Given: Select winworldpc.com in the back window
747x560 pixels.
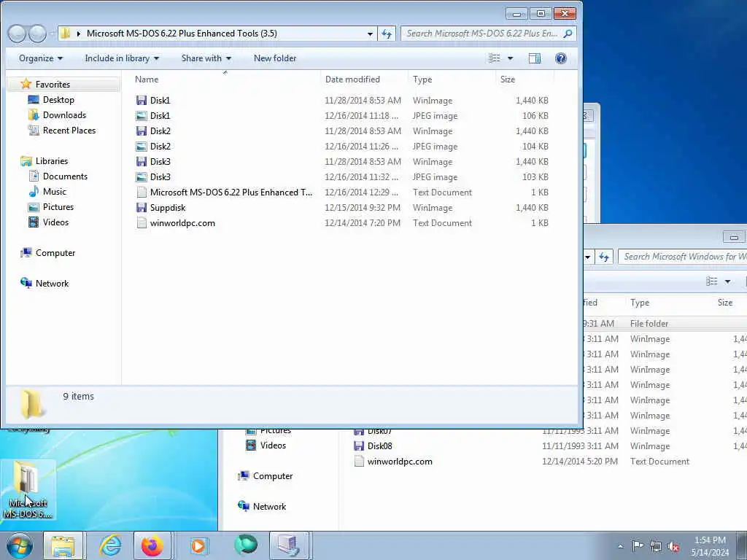Looking at the screenshot, I should pyautogui.click(x=400, y=462).
